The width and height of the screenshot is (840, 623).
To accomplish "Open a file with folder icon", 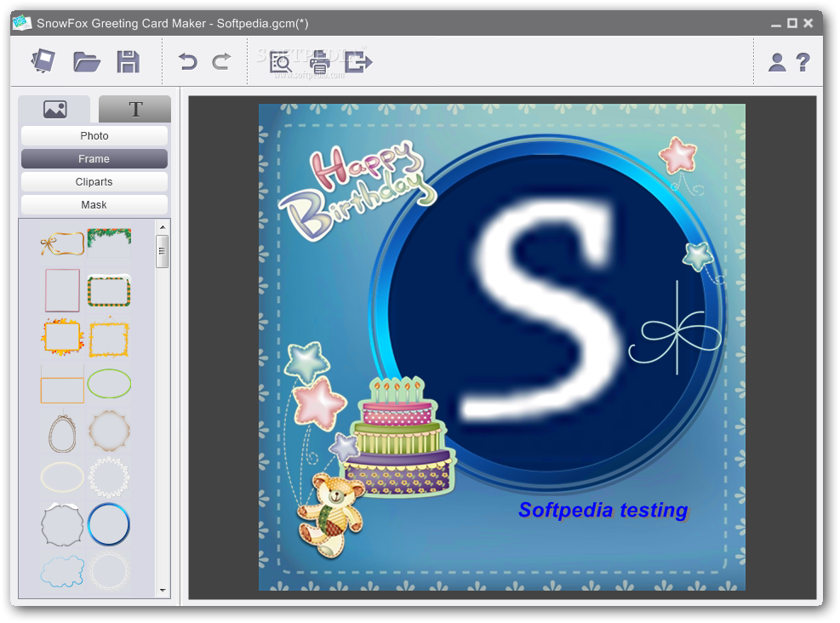I will tap(87, 62).
